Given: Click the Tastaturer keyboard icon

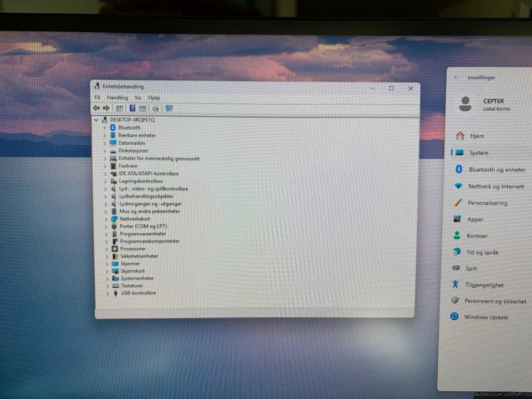Looking at the screenshot, I should 116,286.
